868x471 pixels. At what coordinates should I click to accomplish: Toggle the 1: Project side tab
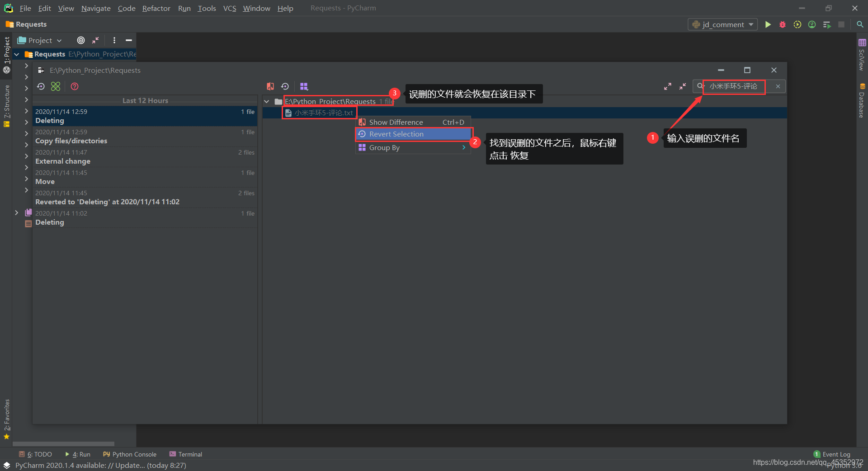pyautogui.click(x=7, y=55)
